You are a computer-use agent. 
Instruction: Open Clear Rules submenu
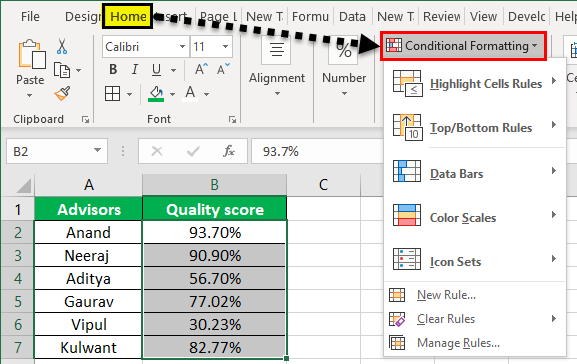[x=474, y=319]
